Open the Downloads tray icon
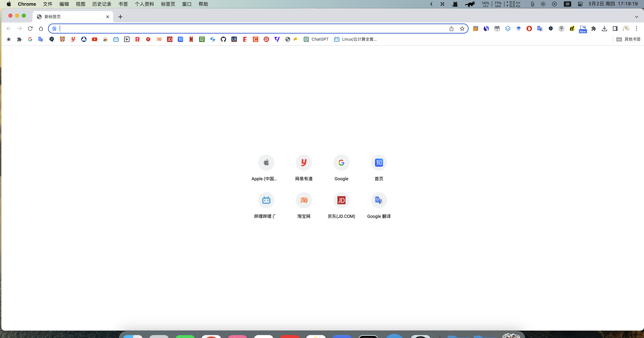644x338 pixels. [604, 29]
